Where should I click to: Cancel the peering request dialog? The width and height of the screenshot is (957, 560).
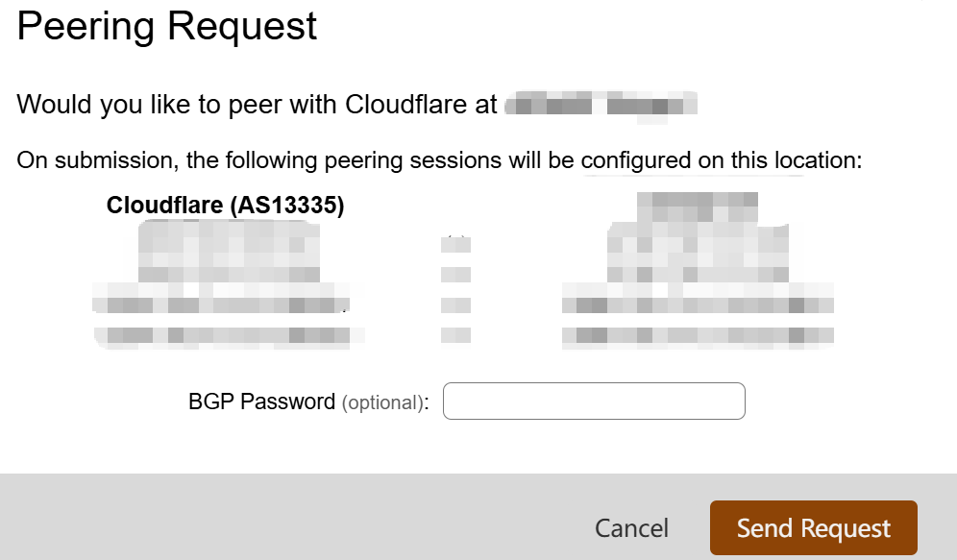point(631,527)
